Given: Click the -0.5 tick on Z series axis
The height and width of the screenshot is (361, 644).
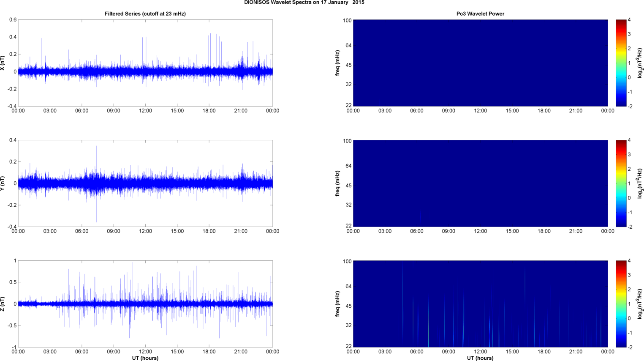Looking at the screenshot, I should 11,326.
